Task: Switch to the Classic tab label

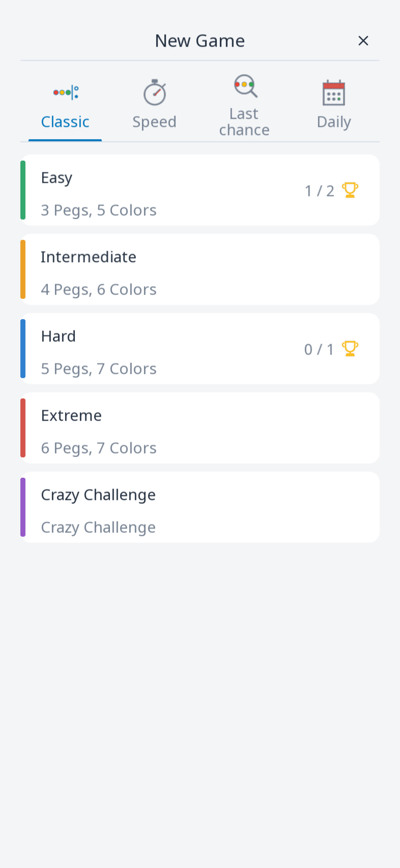Action: (65, 122)
